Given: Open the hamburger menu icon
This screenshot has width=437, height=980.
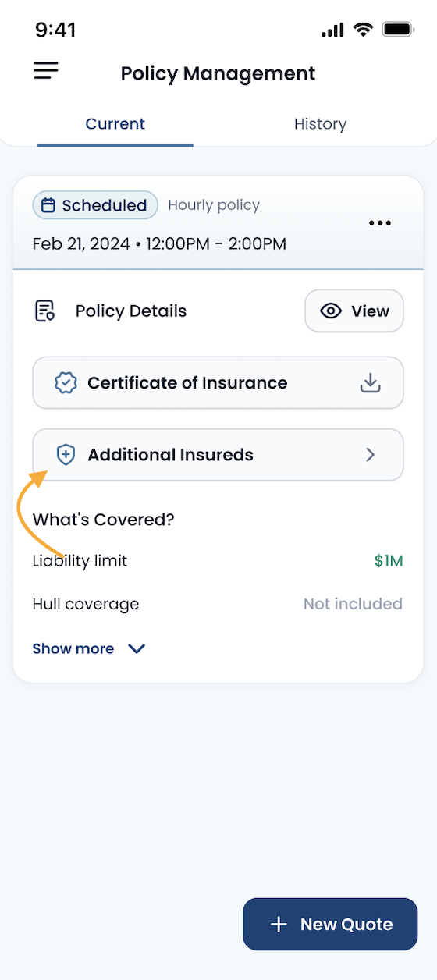Looking at the screenshot, I should 46,71.
